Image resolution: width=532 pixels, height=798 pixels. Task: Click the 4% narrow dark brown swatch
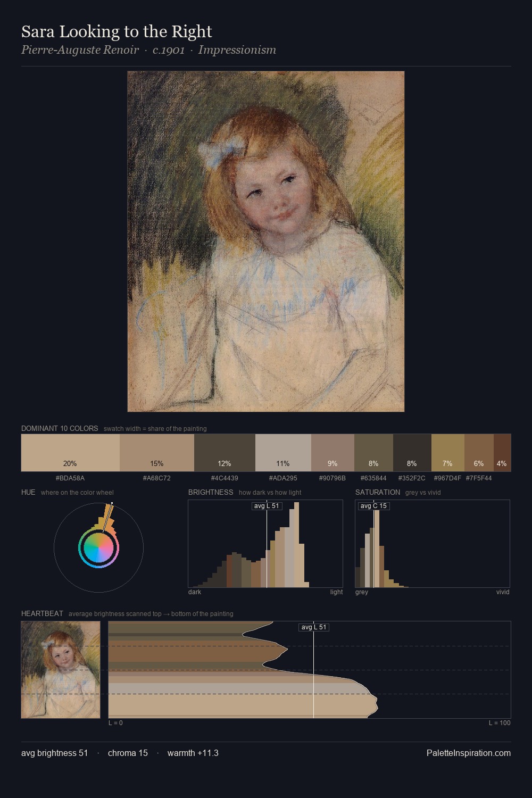pos(502,453)
